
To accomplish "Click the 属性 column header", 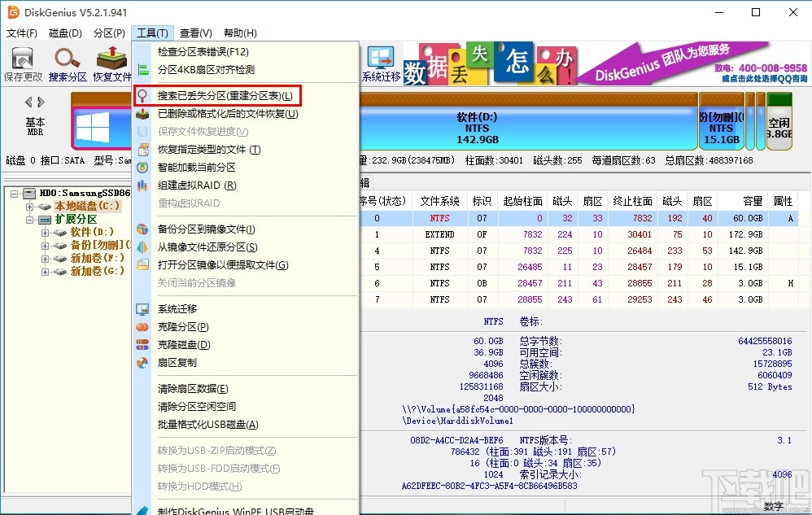I will (x=783, y=201).
